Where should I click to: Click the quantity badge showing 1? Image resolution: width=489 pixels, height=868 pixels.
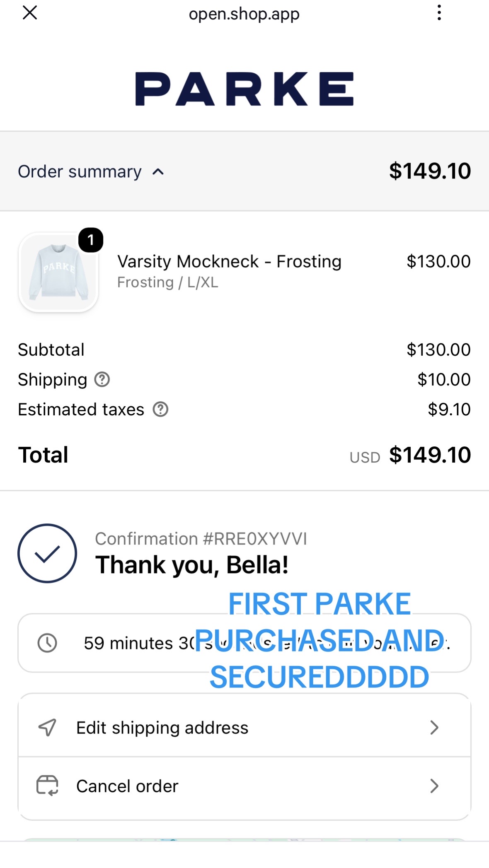point(91,240)
